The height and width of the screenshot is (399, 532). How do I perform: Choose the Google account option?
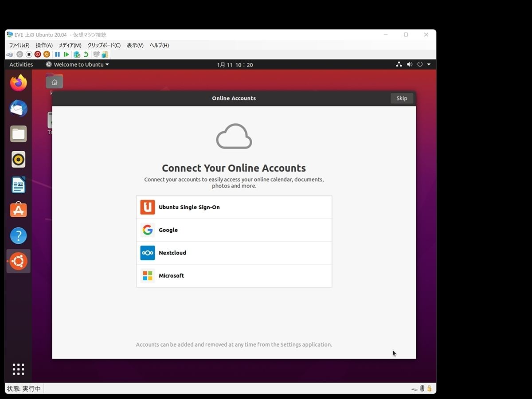[234, 230]
